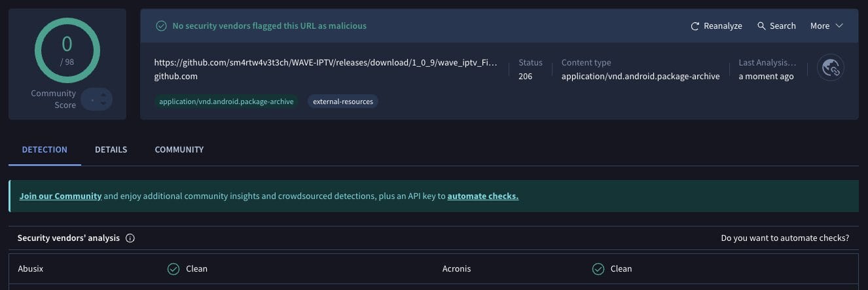Select the application/vnd.android.package-archive tag
The width and height of the screenshot is (868, 290).
227,101
